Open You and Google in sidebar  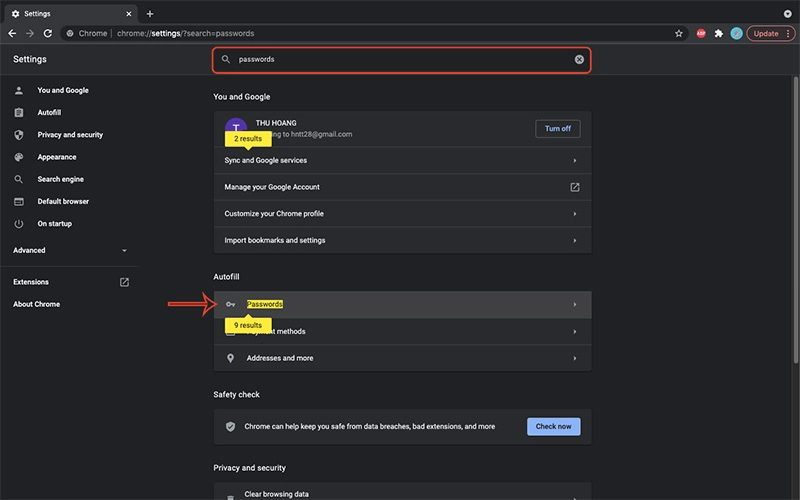63,90
